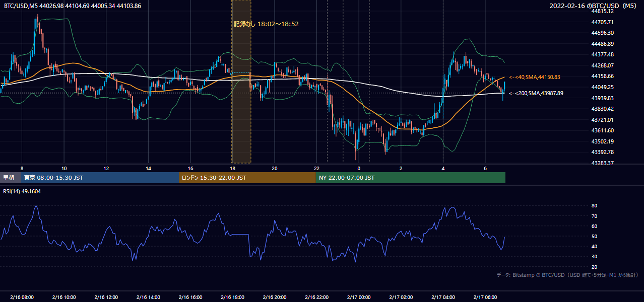Image resolution: width=644 pixels, height=302 pixels.
Task: Click RSI axis level 60
Action: pyautogui.click(x=595, y=226)
